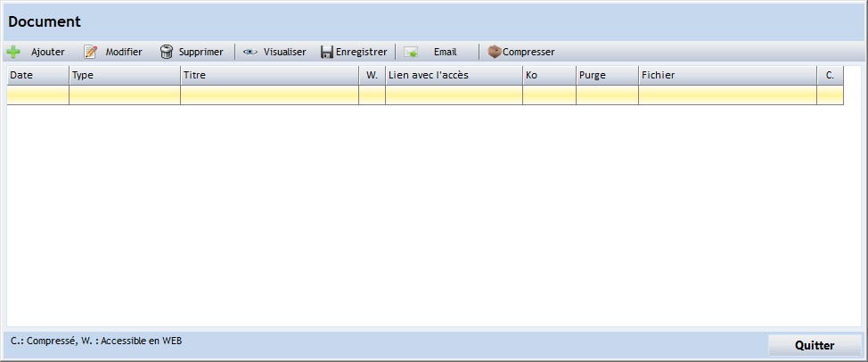Choose Compresser in the toolbar
Viewport: 868px width, 362px height.
pos(528,52)
